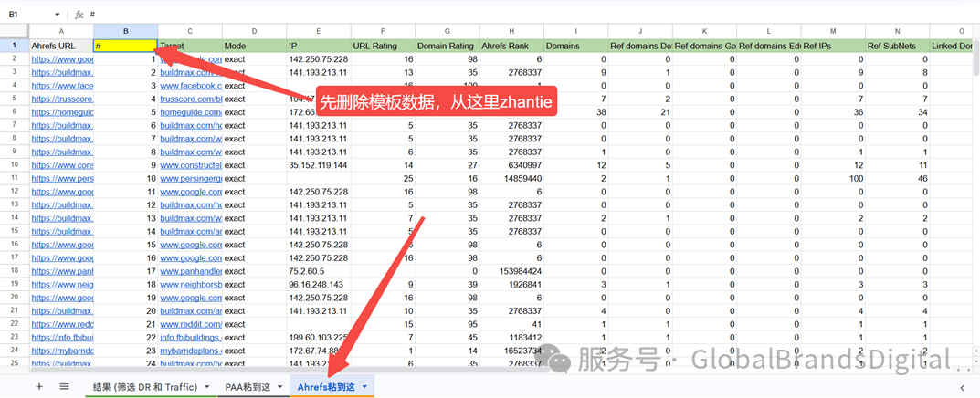Viewport: 980px width, 398px height.
Task: Select cell with IP 75.2.60.5
Action: [x=319, y=271]
